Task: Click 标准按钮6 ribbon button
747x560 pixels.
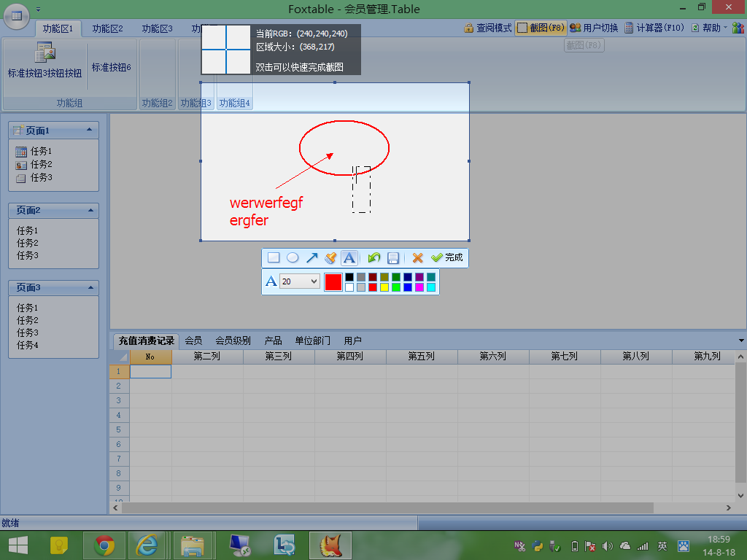Action: tap(112, 67)
